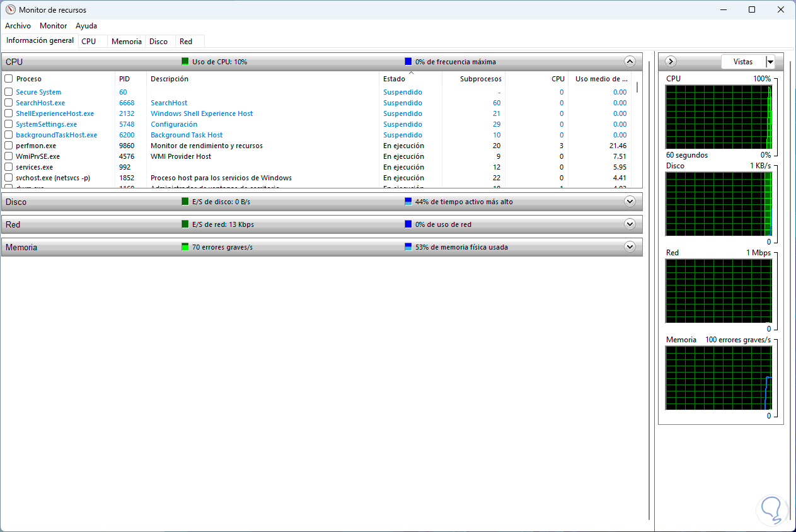796x532 pixels.
Task: Click PID 6668 in the list
Action: [127, 103]
